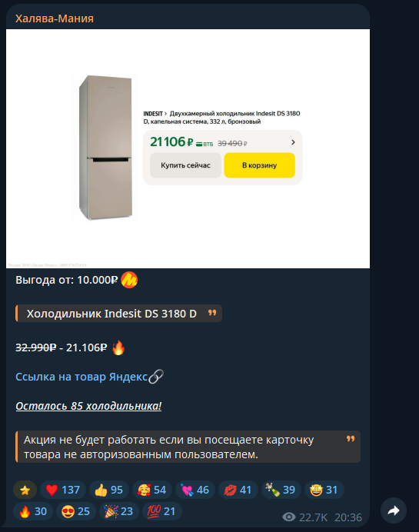Image resolution: width=419 pixels, height=532 pixels.
Task: Expand the quote icon on Акция notice block
Action: 351,439
